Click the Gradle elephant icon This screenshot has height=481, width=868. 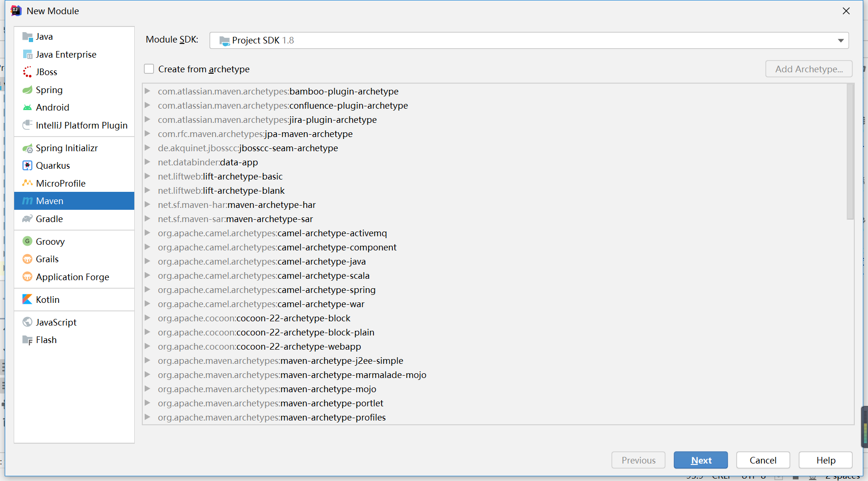point(27,219)
